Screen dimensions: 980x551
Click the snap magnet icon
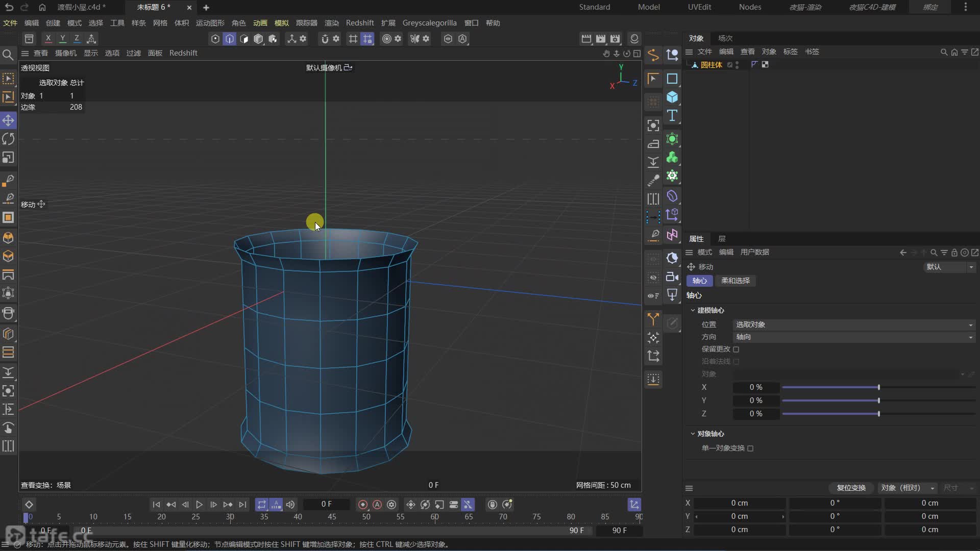pyautogui.click(x=325, y=39)
